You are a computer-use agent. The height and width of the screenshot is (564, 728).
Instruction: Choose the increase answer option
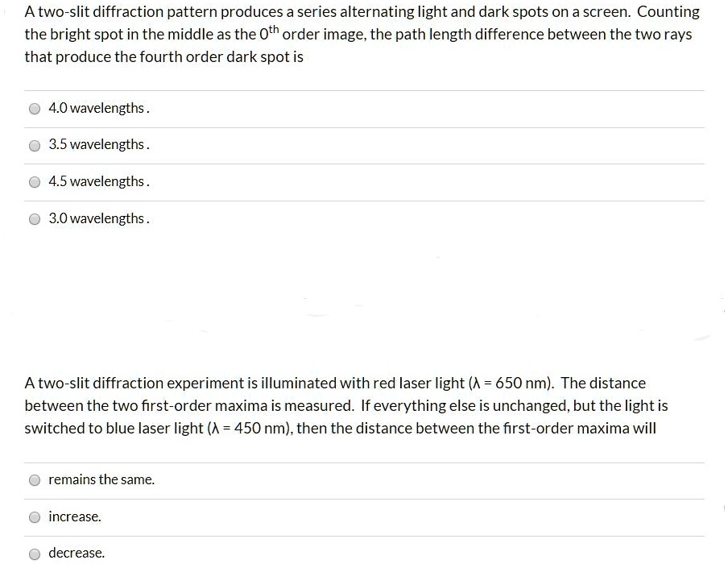(35, 516)
